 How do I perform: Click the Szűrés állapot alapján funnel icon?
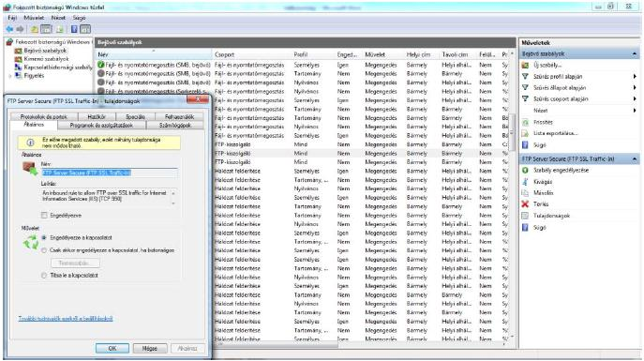coord(525,87)
